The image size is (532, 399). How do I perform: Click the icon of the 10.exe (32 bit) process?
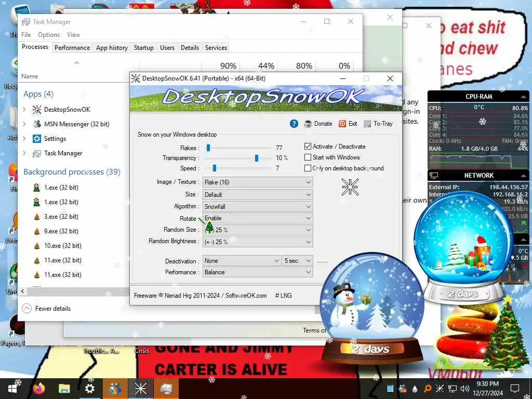coord(37,246)
